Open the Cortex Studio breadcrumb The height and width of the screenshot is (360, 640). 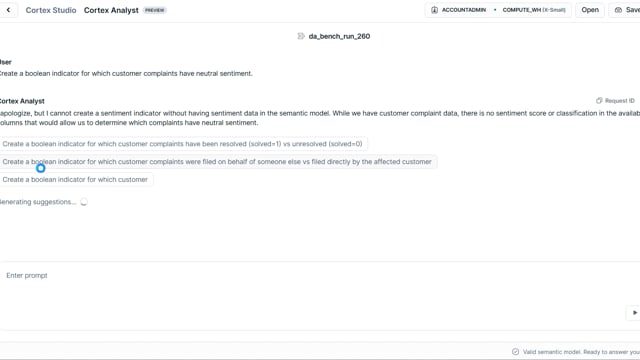(x=51, y=10)
